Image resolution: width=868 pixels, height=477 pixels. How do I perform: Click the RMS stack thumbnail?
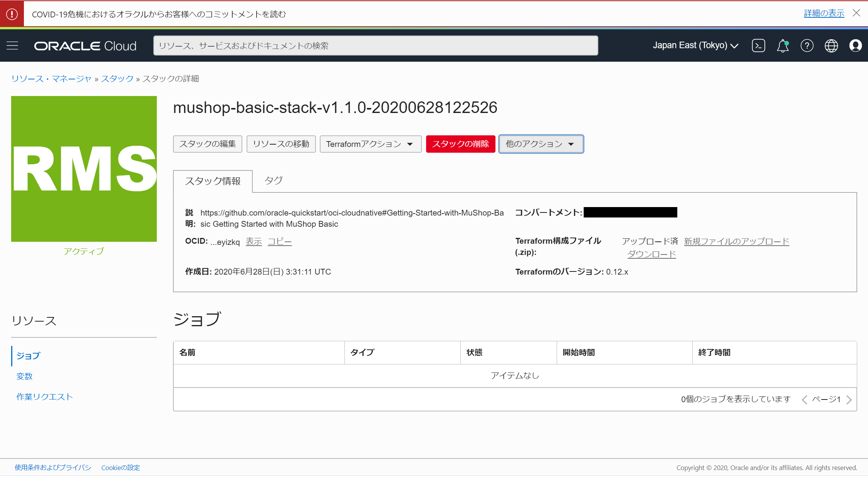click(84, 169)
